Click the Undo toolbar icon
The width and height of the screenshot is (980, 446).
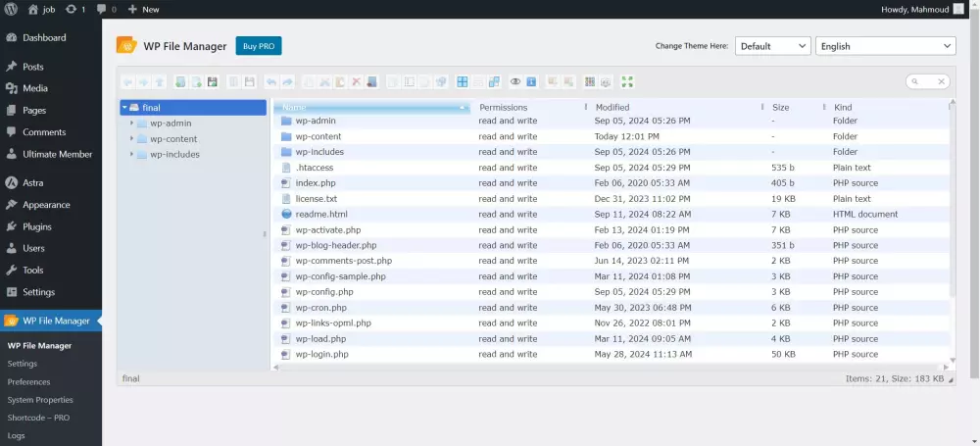click(x=270, y=82)
